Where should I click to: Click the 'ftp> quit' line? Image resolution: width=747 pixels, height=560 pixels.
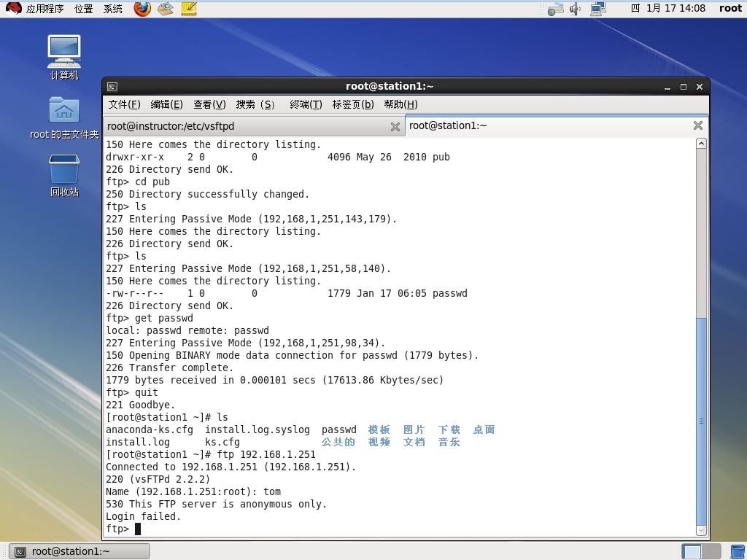[132, 392]
